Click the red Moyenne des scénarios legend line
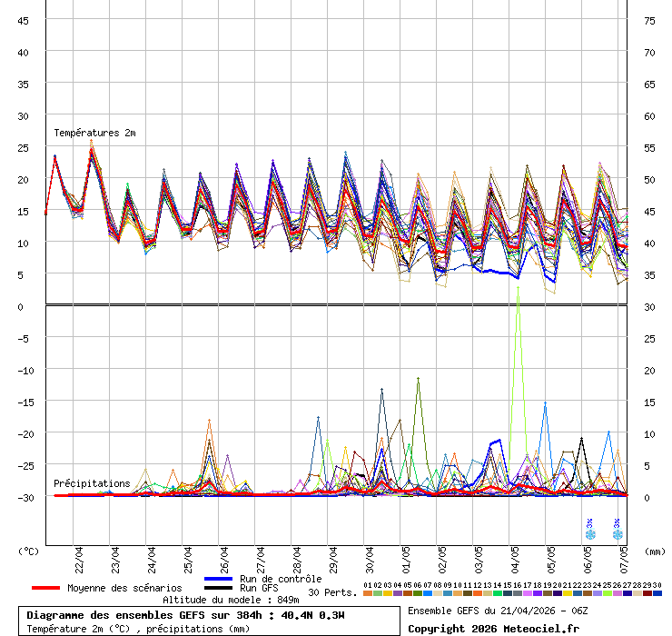 tap(46, 588)
